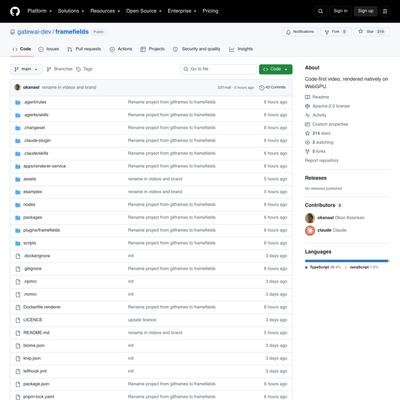This screenshot has width=400, height=400.
Task: Open the framefields repository name link
Action: click(x=72, y=32)
